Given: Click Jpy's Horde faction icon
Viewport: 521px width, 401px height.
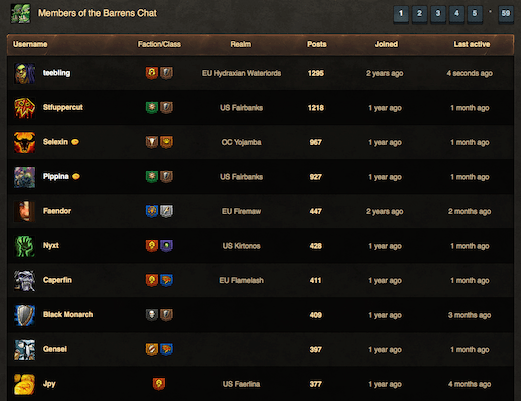Looking at the screenshot, I should click(x=159, y=384).
